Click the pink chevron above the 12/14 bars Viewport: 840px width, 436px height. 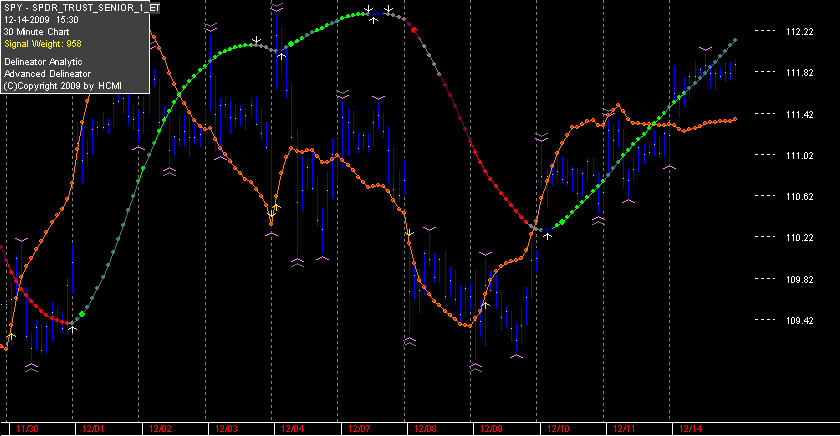706,49
